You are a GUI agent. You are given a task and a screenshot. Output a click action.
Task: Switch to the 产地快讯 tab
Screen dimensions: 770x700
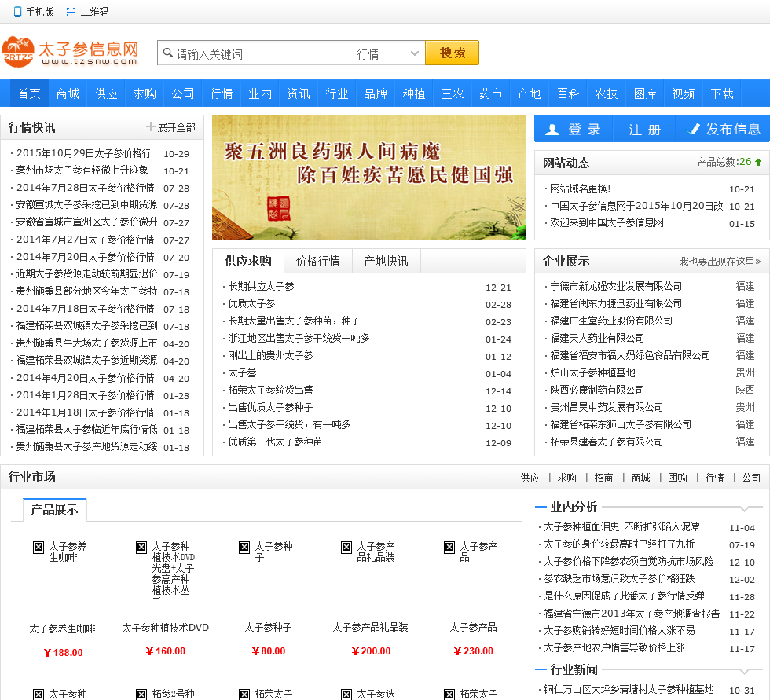[x=386, y=261]
